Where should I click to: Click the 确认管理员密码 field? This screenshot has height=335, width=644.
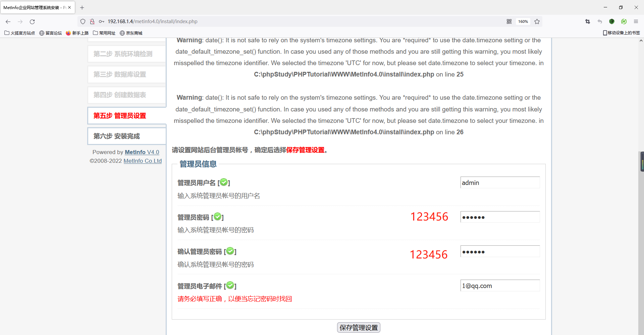(x=500, y=251)
